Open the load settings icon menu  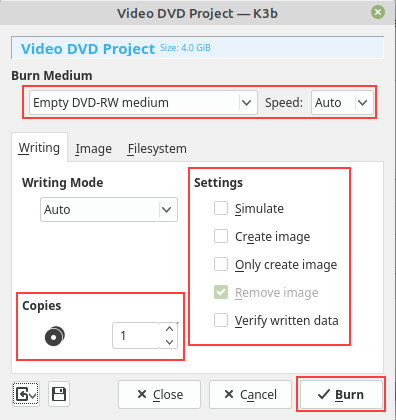coord(26,394)
